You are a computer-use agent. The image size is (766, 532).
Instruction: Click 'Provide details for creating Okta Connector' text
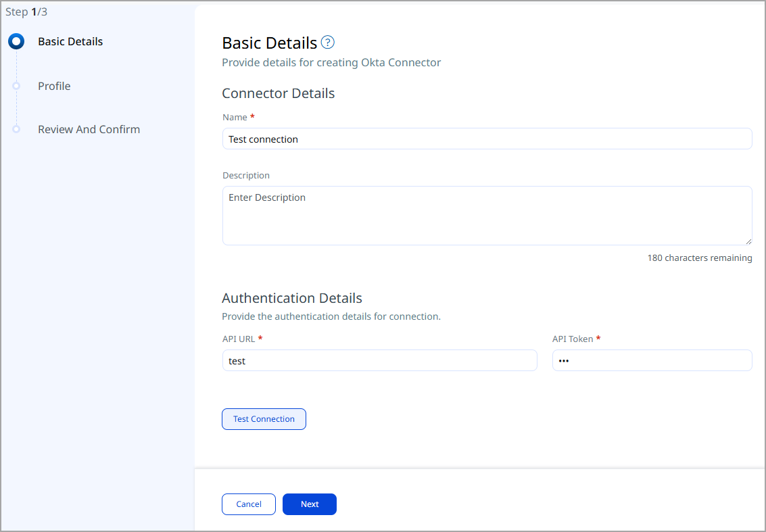coord(331,63)
